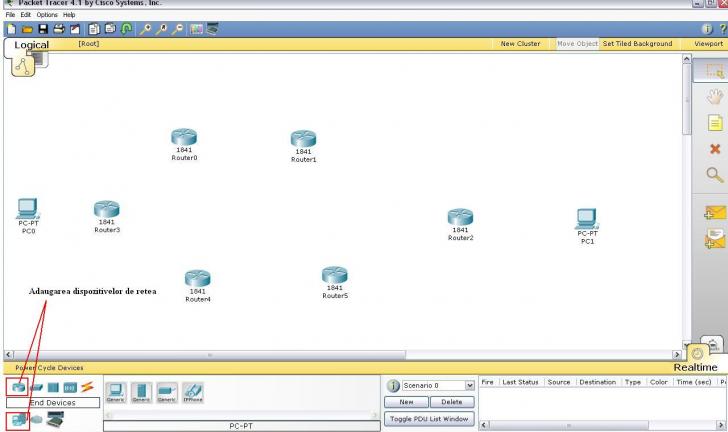728x432 pixels.
Task: Pick the generic PC device
Action: (116, 393)
